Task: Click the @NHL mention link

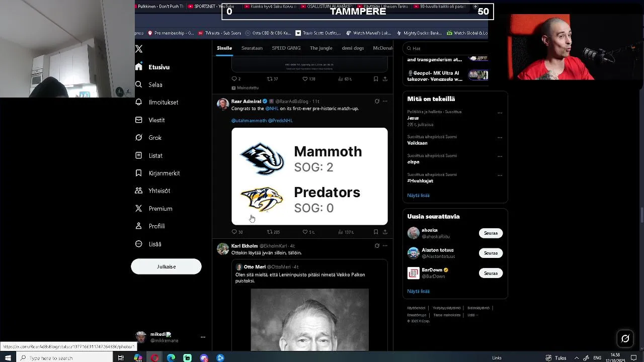Action: (272, 109)
